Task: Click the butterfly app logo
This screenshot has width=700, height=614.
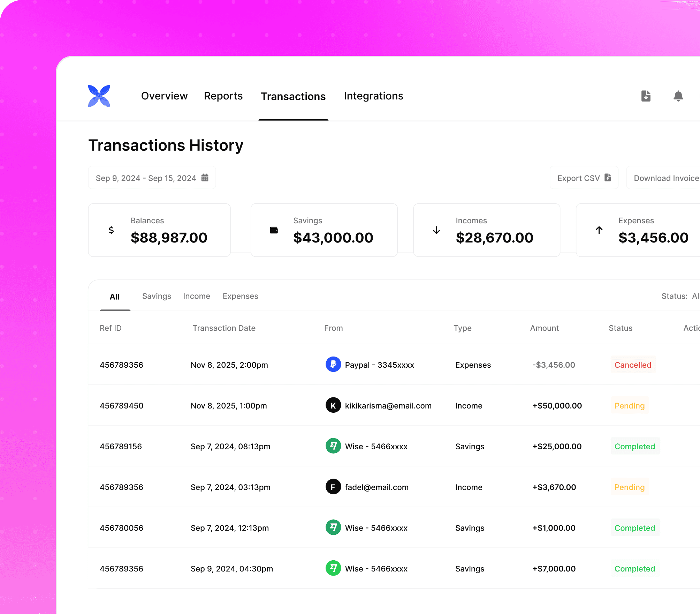Action: [x=99, y=96]
